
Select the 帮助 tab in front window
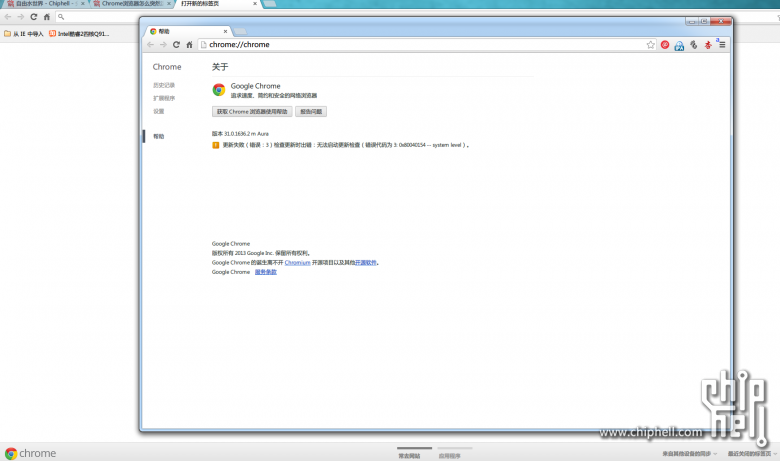coord(187,31)
